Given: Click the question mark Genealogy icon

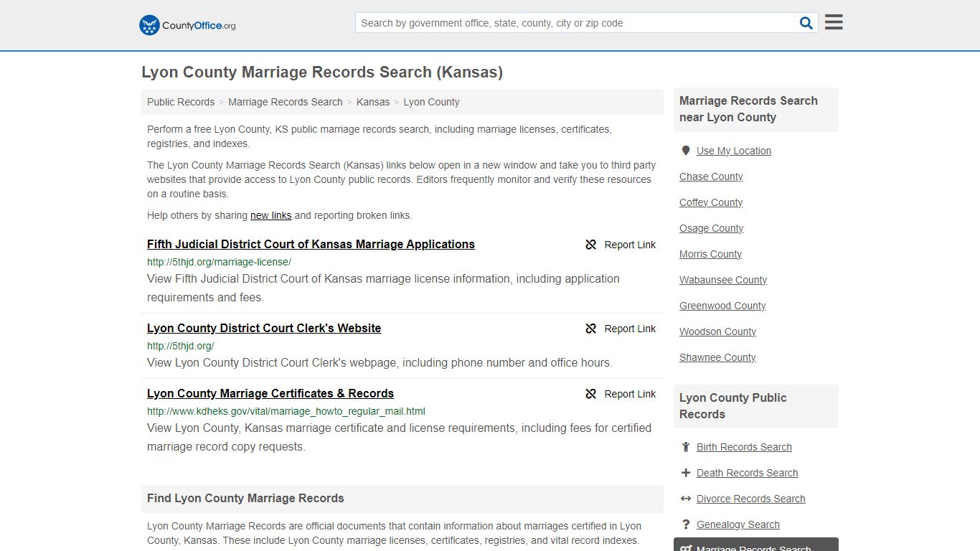Looking at the screenshot, I should click(686, 524).
